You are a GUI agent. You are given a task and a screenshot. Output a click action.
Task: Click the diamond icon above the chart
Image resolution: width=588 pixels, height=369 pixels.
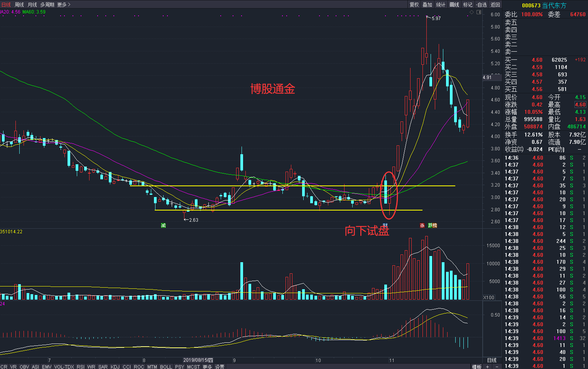coord(471,12)
